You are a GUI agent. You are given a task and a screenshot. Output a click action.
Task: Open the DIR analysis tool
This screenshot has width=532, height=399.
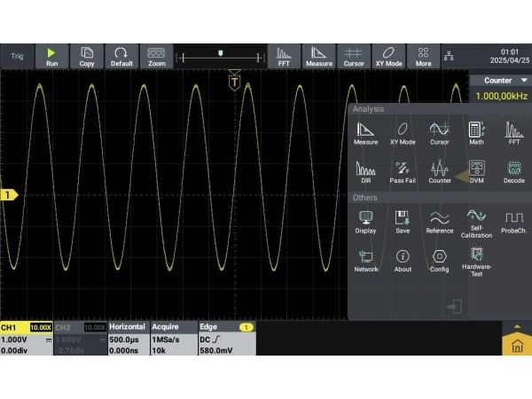click(x=365, y=172)
